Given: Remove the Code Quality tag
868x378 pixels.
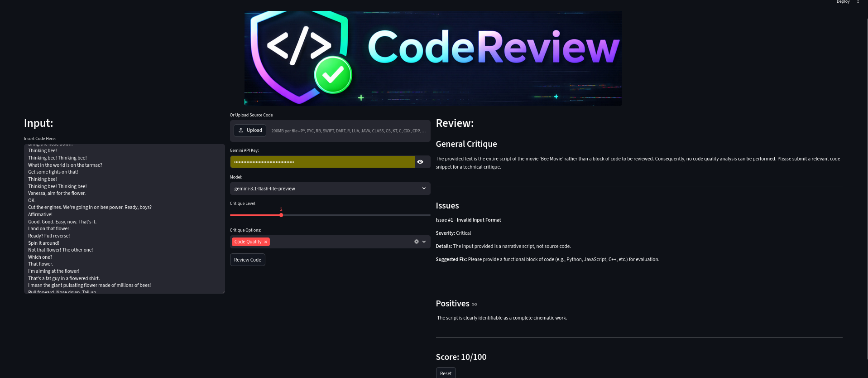Looking at the screenshot, I should [x=266, y=242].
